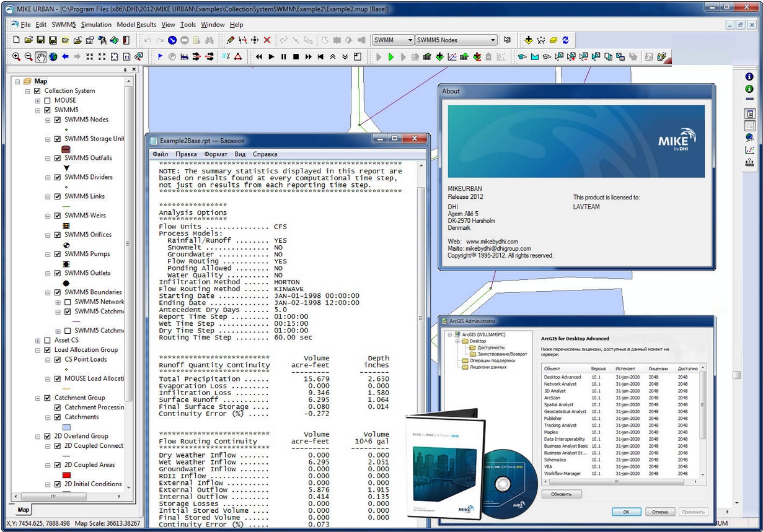Click the globe icon in right sidebar
The image size is (763, 532).
(749, 137)
